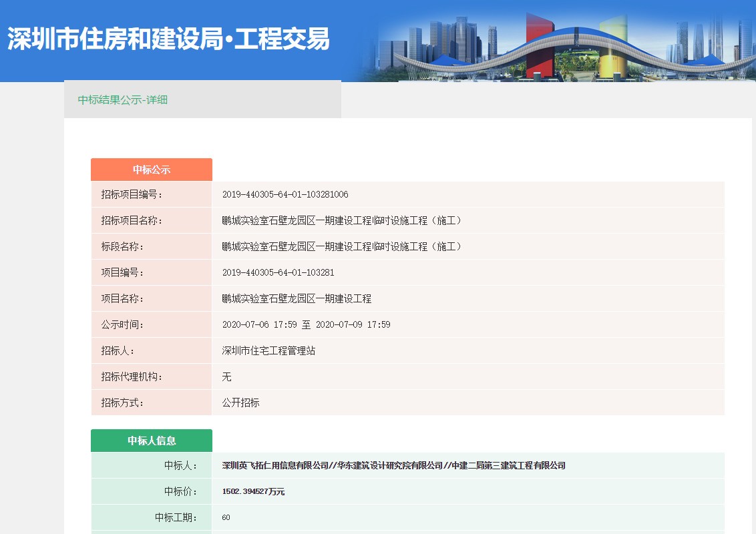
Task: Click the 公示时间 label
Action: pyautogui.click(x=122, y=324)
